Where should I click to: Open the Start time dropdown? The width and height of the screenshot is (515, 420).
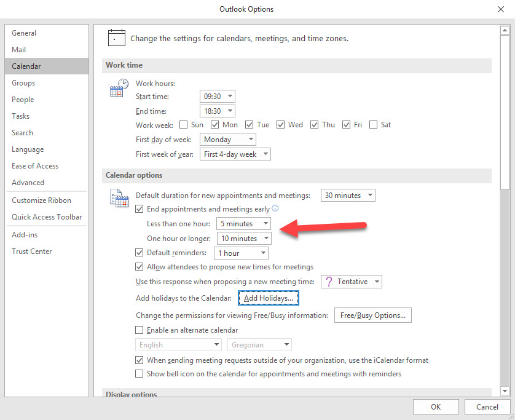pyautogui.click(x=218, y=97)
